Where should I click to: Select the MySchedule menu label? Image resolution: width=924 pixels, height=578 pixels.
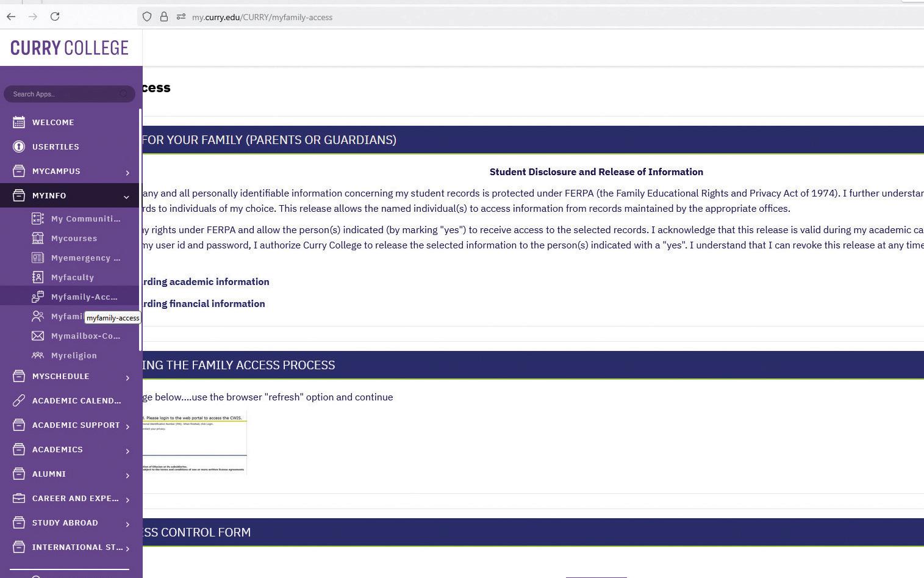pos(61,376)
